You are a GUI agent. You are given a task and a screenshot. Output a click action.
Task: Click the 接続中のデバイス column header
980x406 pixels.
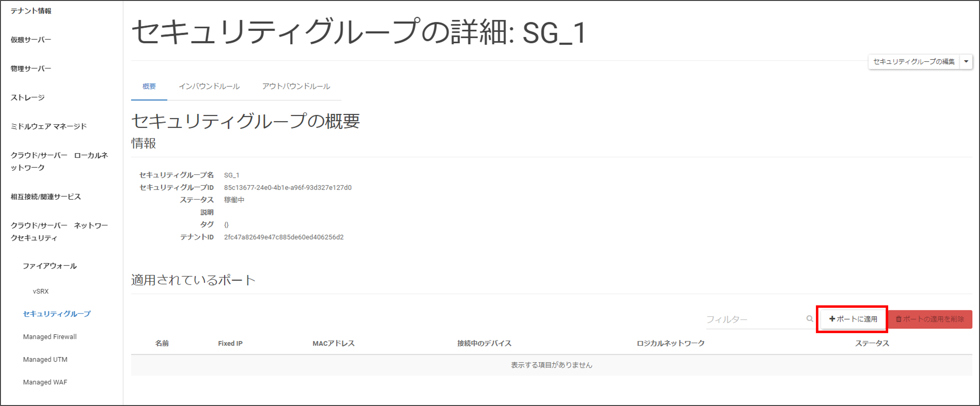tap(484, 343)
